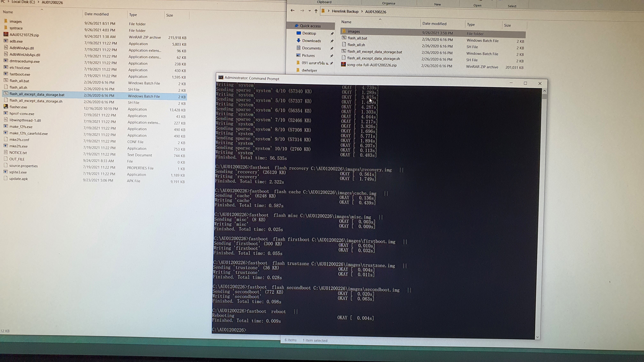Select the images folder in left Explorer window
This screenshot has height=362, width=644.
(15, 22)
